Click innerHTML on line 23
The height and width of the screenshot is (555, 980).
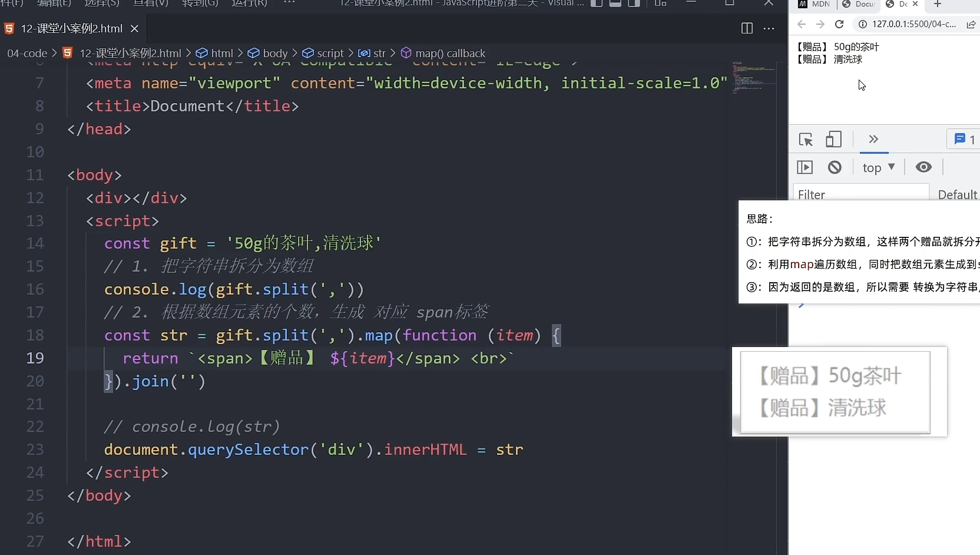(425, 450)
